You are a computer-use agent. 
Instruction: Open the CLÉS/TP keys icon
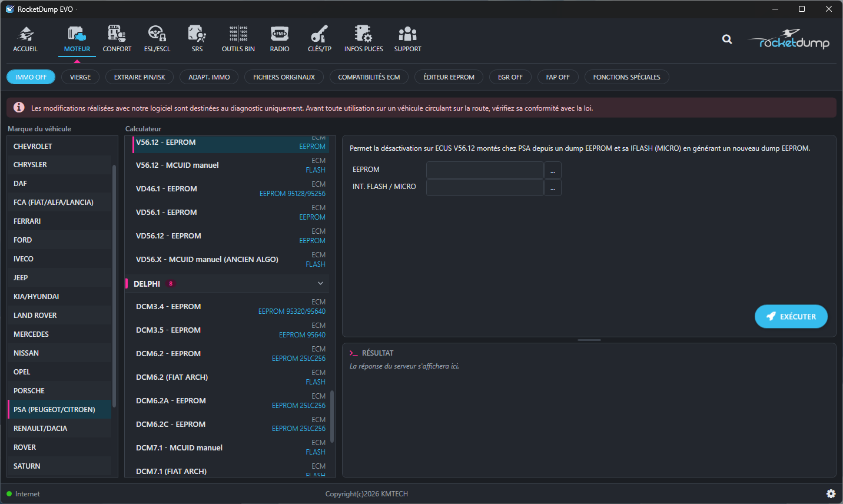click(320, 39)
